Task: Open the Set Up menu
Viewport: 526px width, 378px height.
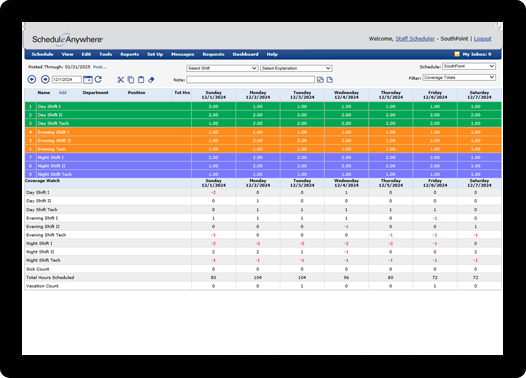Action: 155,54
